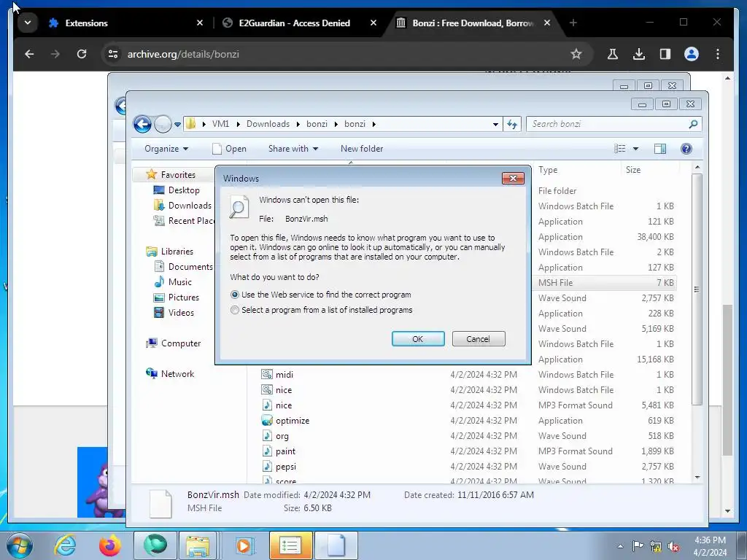
Task: Confirm the dialog with OK
Action: 418,339
